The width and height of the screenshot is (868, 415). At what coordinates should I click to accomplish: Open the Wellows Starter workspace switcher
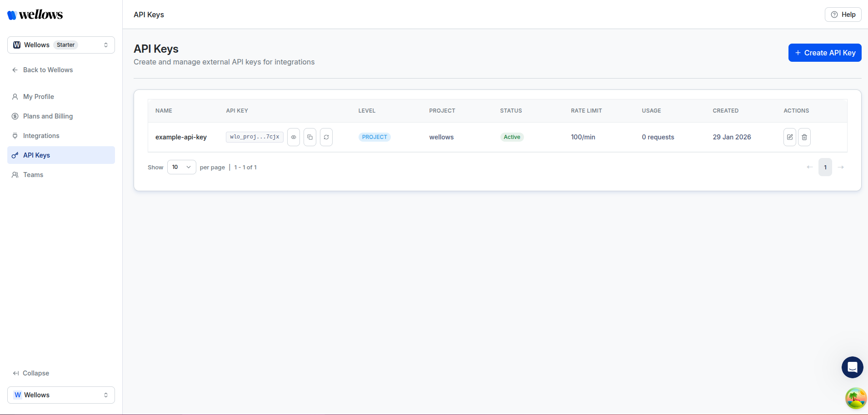point(60,44)
